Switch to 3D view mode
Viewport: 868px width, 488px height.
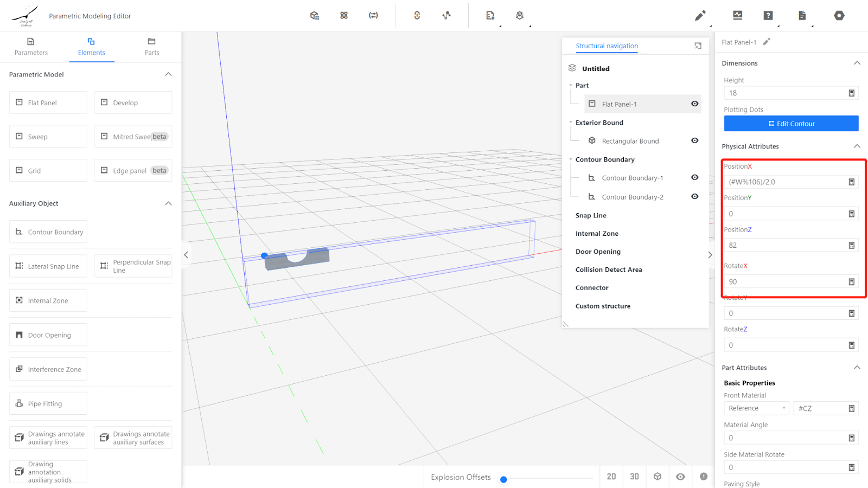[634, 477]
